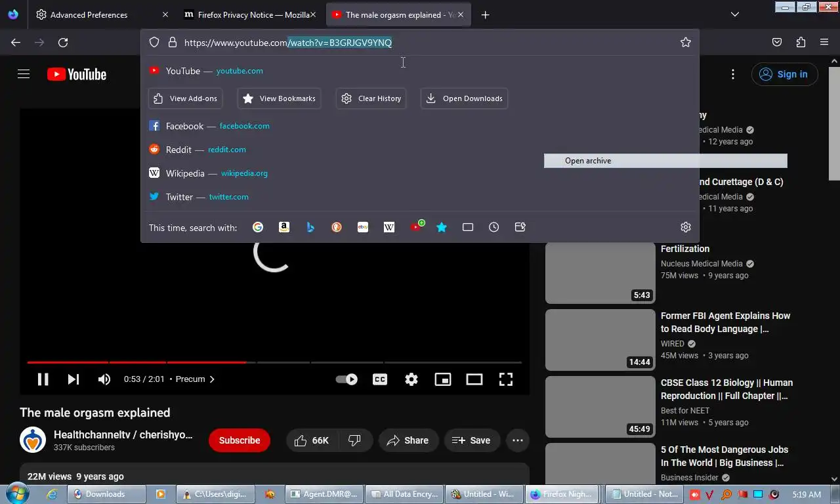Close the Advanced Preferences tab
This screenshot has width=840, height=504.
coord(165,14)
